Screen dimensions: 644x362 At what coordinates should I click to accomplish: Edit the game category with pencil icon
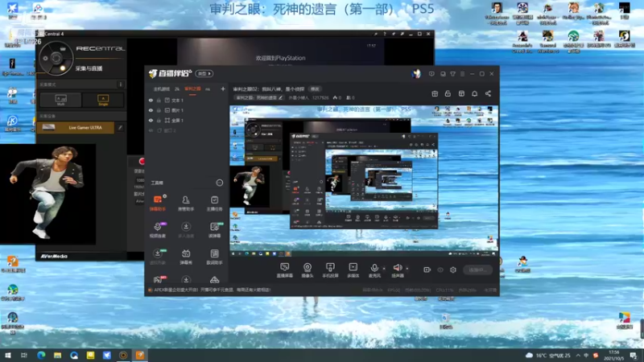280,97
